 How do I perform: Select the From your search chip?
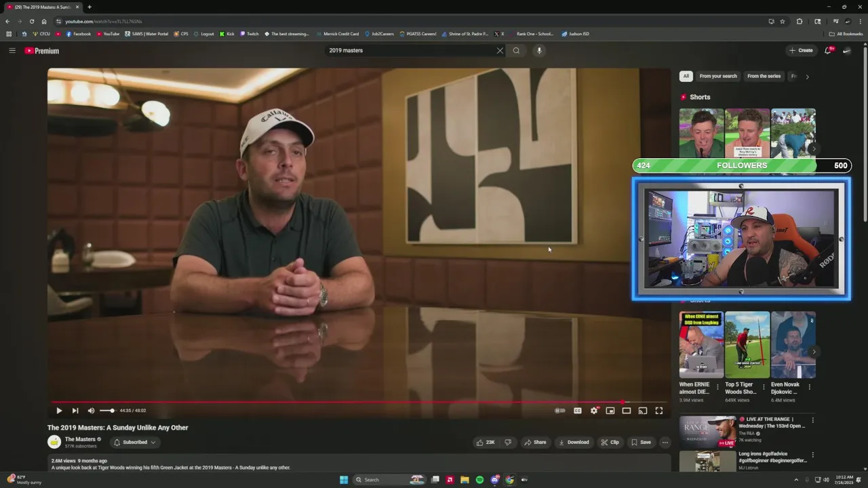point(718,76)
